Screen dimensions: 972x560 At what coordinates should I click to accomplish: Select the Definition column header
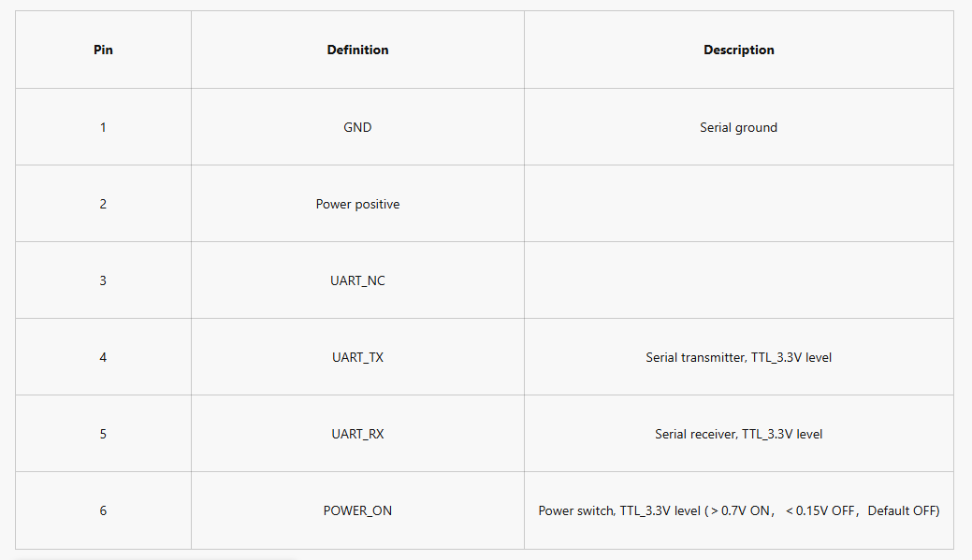pyautogui.click(x=357, y=50)
